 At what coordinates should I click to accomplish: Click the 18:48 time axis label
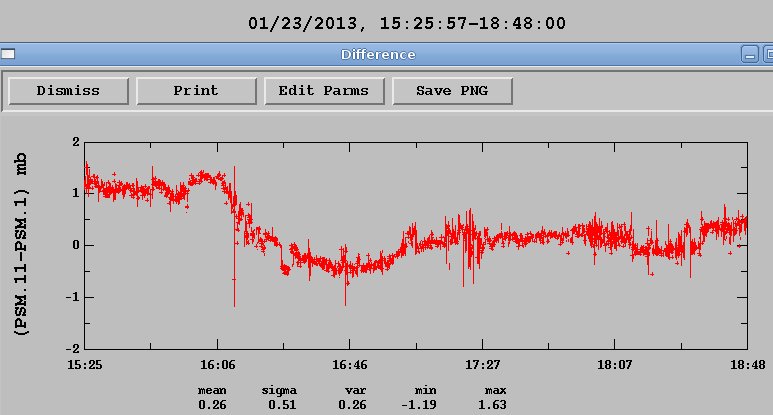click(x=748, y=365)
